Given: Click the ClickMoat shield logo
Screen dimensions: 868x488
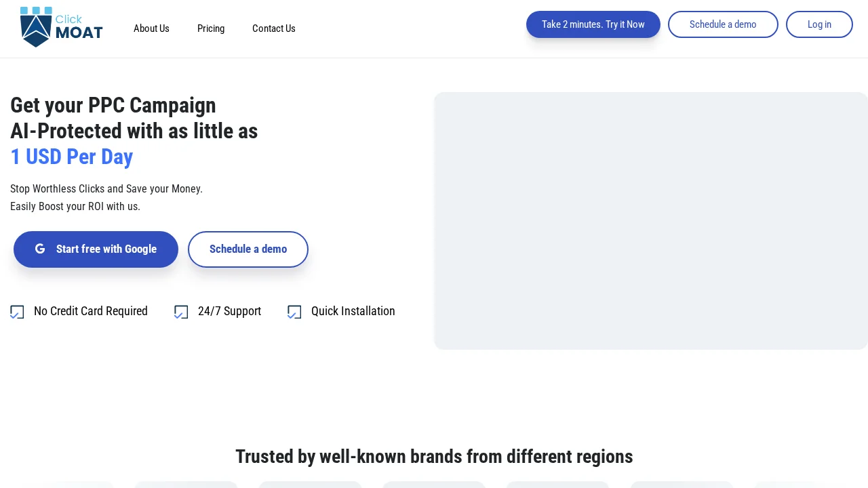Looking at the screenshot, I should coord(37,28).
